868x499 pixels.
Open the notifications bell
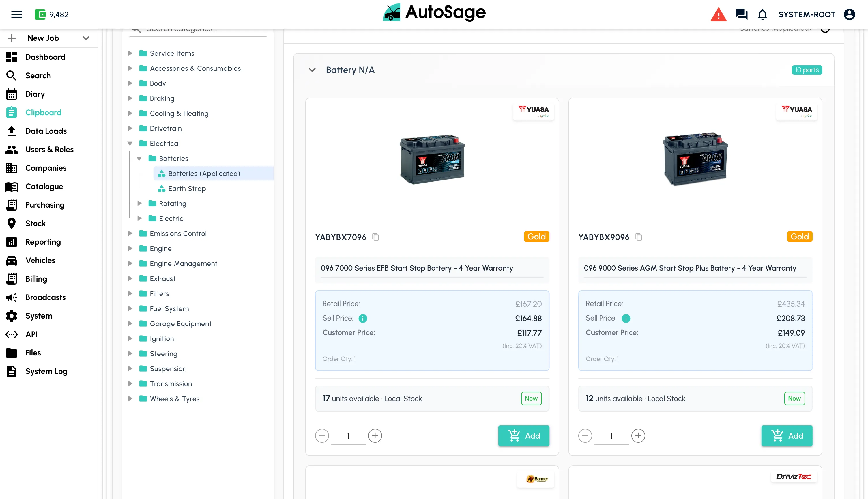[762, 14]
